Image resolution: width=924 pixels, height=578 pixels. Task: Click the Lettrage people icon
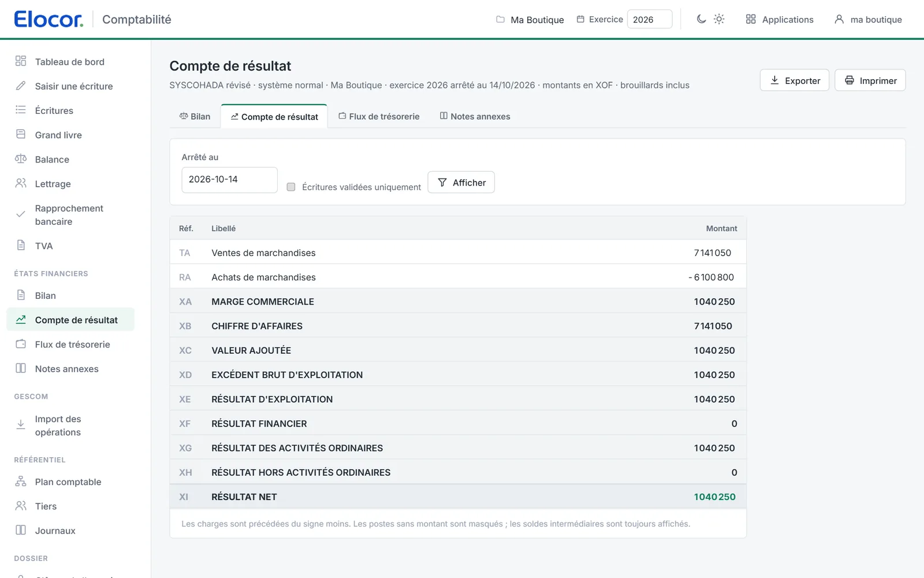click(x=21, y=183)
